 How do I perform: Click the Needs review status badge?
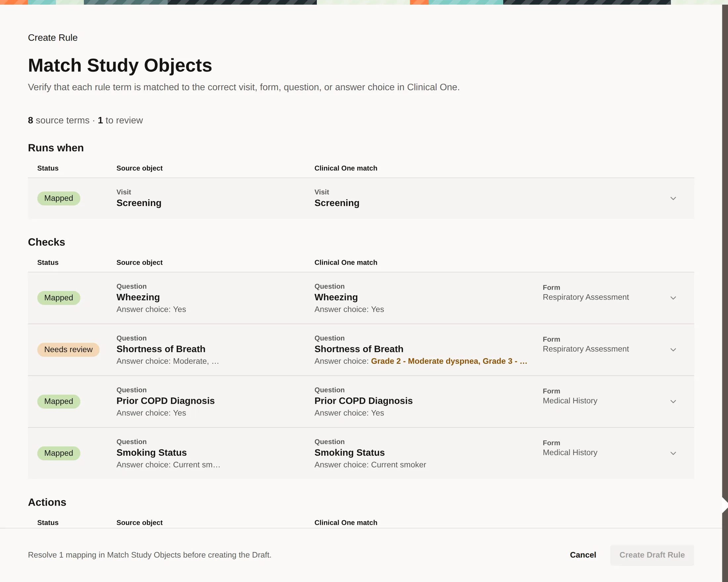[68, 350]
